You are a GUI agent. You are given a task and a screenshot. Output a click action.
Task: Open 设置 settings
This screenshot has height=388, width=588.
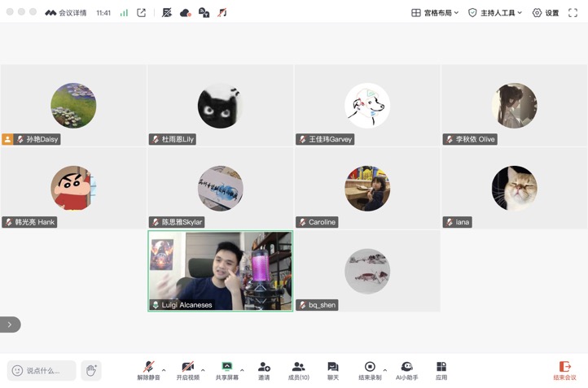[545, 13]
